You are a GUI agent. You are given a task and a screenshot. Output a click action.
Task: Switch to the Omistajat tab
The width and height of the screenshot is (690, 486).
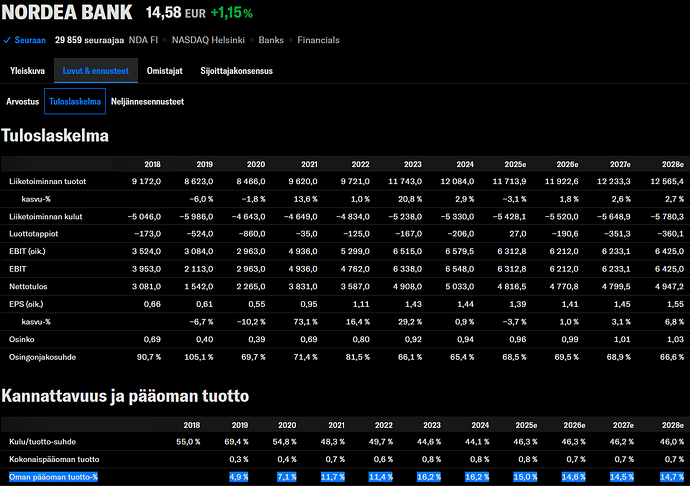165,71
